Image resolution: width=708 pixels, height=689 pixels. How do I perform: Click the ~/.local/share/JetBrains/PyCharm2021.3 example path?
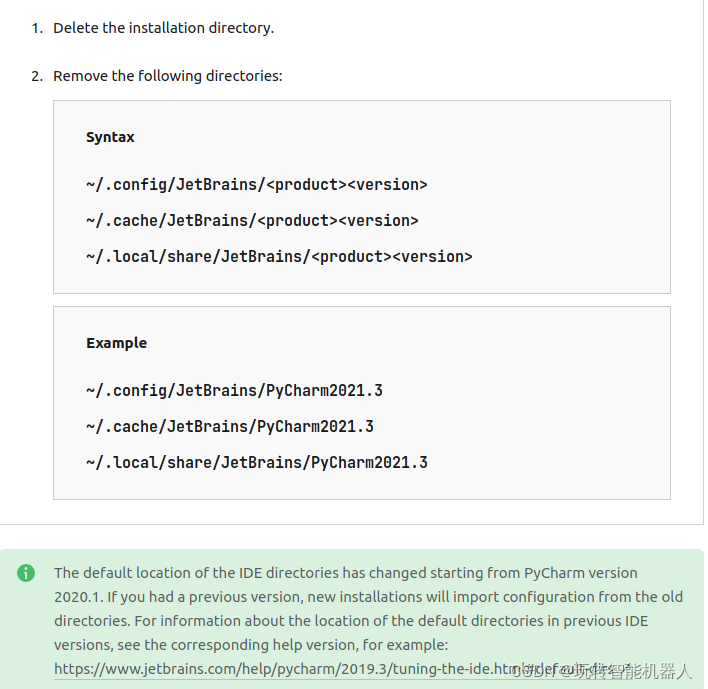[x=256, y=463]
